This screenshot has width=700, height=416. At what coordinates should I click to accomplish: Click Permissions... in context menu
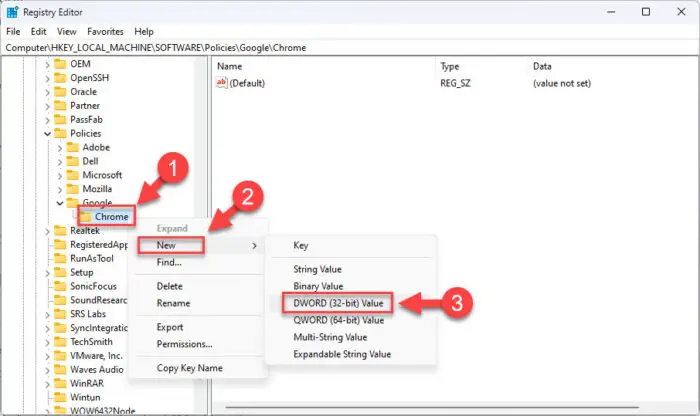point(184,344)
